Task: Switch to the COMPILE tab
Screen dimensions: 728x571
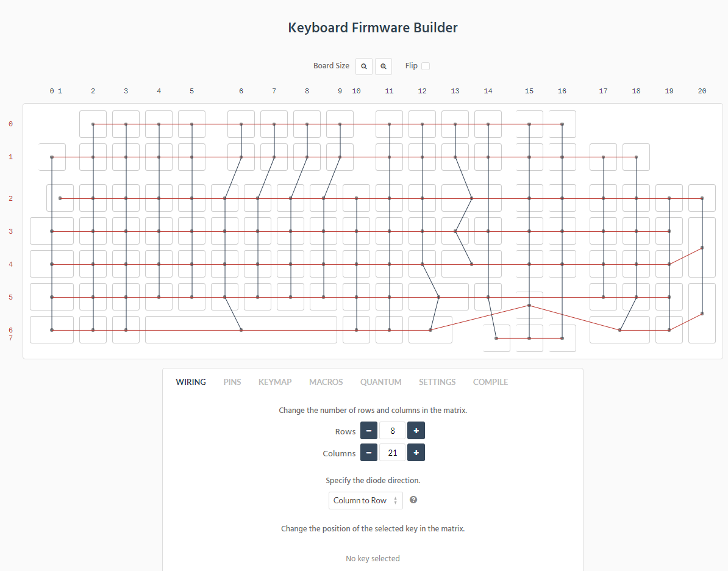Action: pos(490,382)
